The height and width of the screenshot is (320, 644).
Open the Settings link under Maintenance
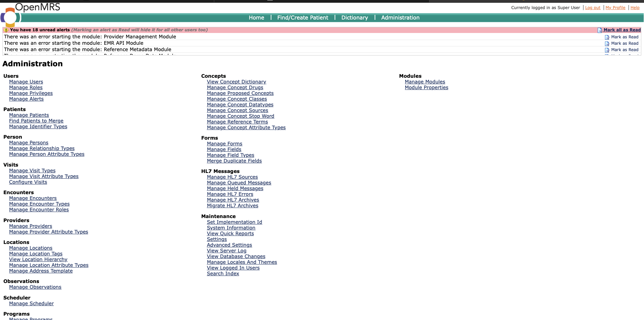(217, 239)
